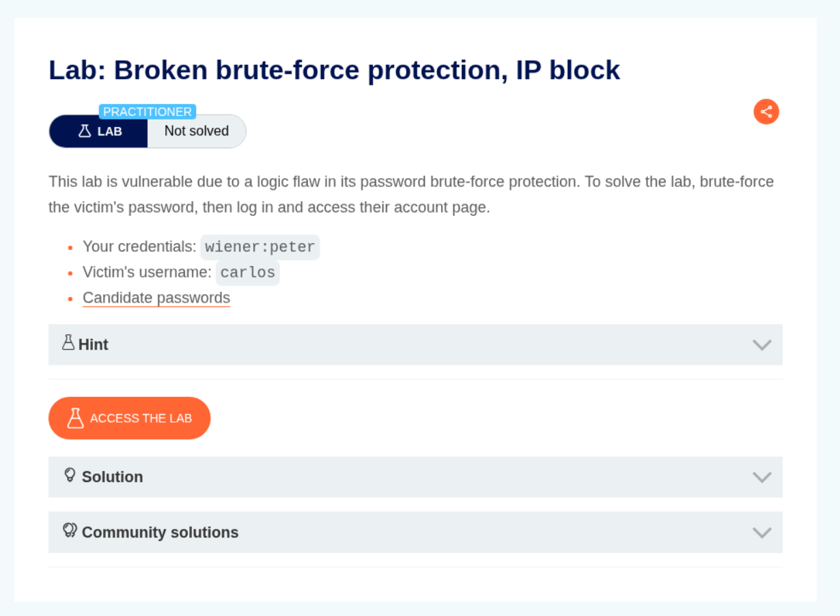This screenshot has width=840, height=616.
Task: Open the Candidate passwords link
Action: pos(156,298)
